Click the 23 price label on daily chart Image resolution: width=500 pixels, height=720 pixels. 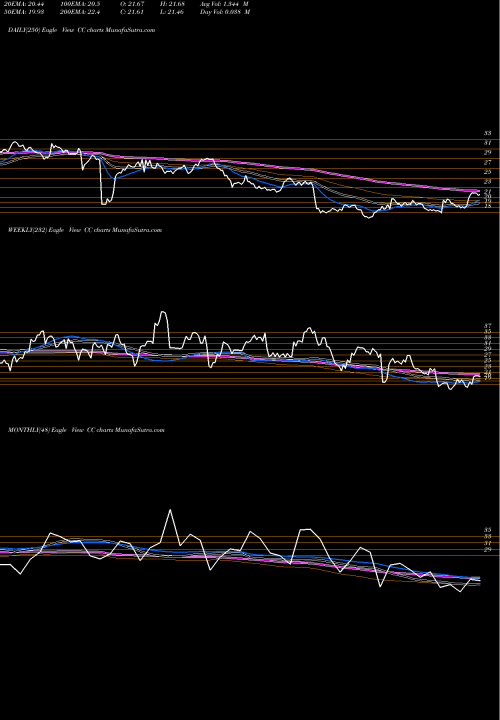point(487,182)
